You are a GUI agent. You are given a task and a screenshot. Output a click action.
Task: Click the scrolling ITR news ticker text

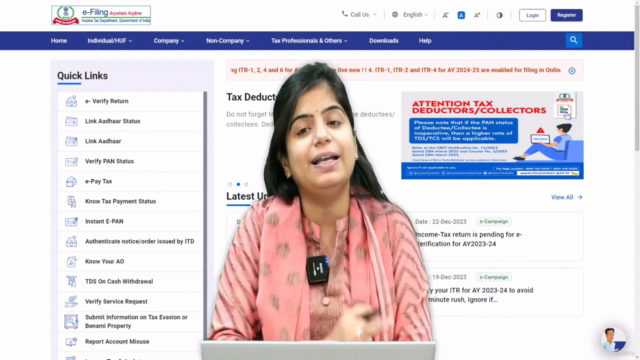(396, 70)
